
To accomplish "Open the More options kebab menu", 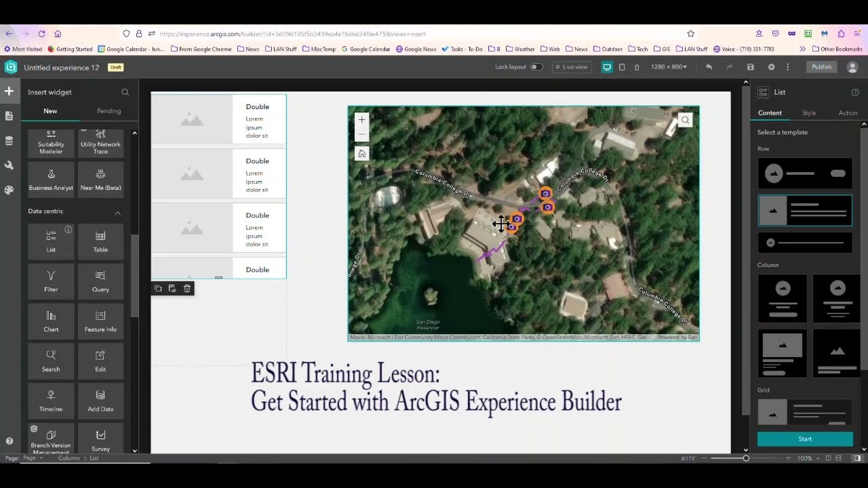I will coord(787,67).
